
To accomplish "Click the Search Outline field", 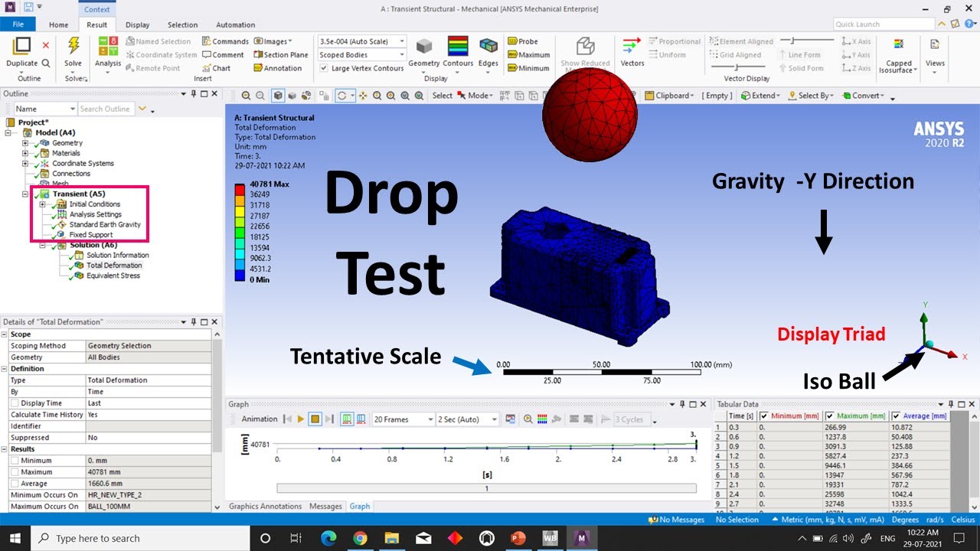I will click(x=106, y=109).
